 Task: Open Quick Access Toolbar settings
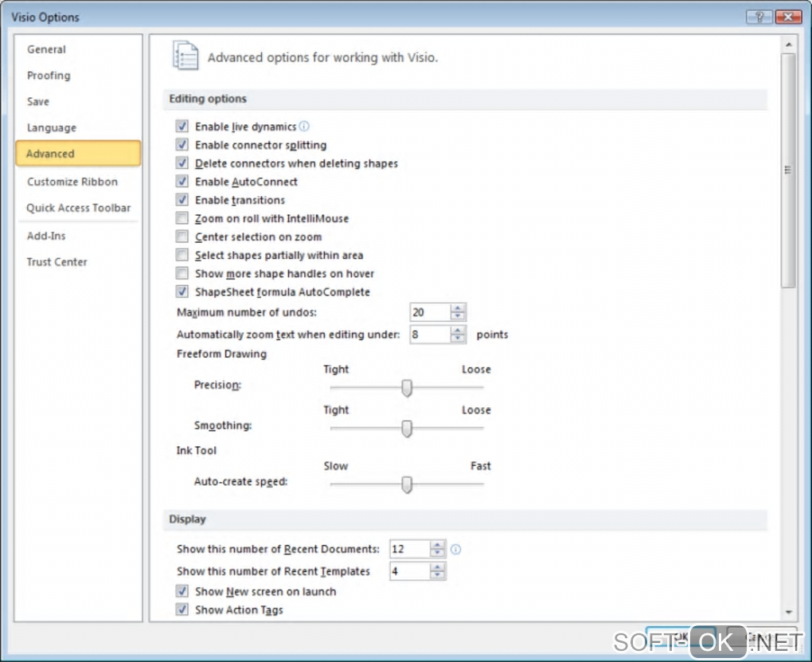[79, 208]
